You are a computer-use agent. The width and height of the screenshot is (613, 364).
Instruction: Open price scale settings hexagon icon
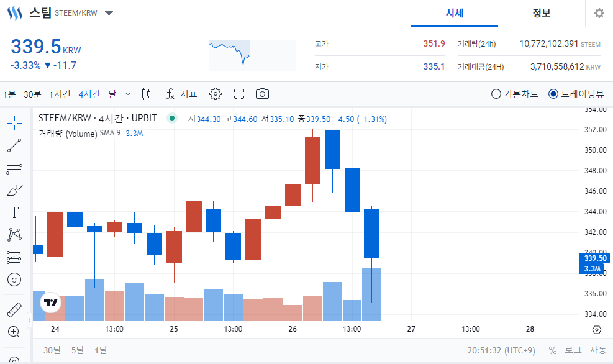pos(597,330)
